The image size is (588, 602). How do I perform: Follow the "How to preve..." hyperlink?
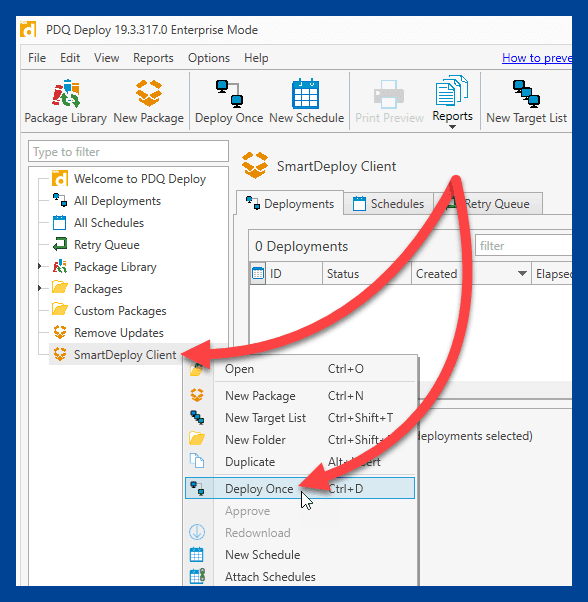click(x=537, y=58)
